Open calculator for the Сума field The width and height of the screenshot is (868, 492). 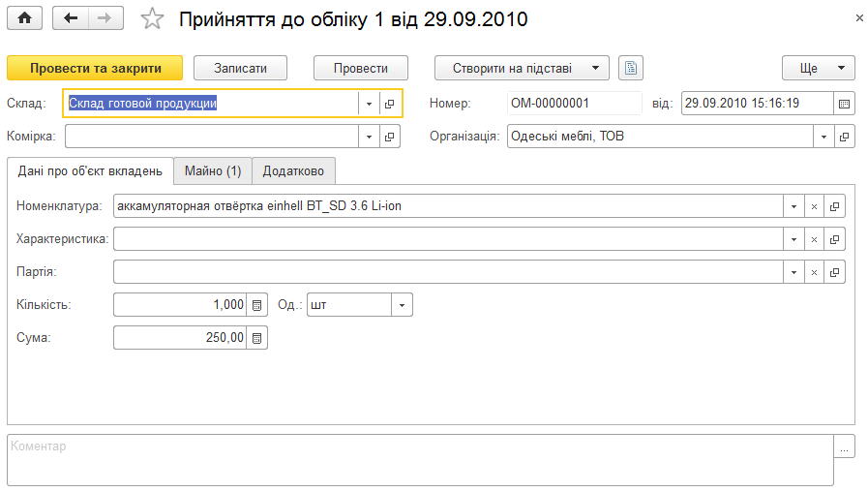[256, 338]
